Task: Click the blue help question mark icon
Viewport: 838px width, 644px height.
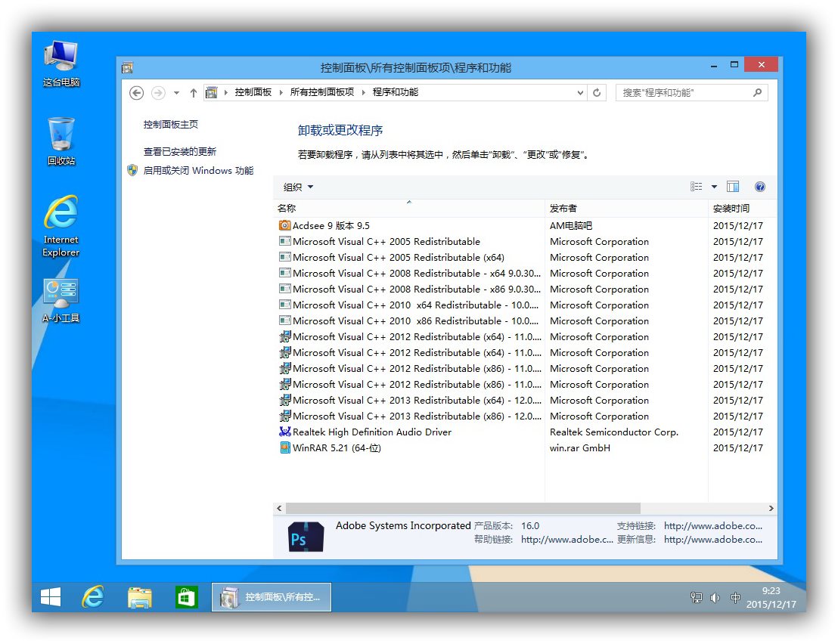Action: tap(760, 187)
